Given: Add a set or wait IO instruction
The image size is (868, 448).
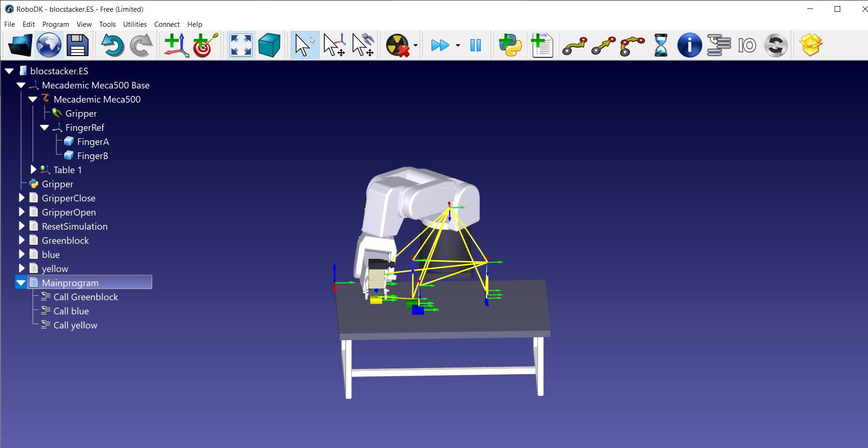Looking at the screenshot, I should click(747, 45).
